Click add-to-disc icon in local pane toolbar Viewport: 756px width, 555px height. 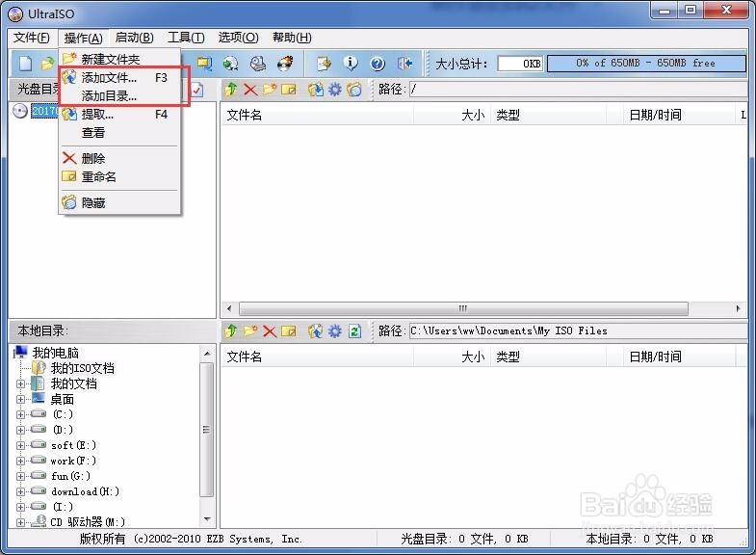tap(316, 331)
